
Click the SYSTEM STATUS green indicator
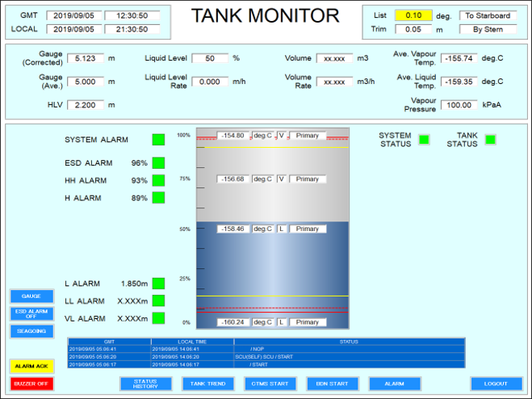[424, 140]
